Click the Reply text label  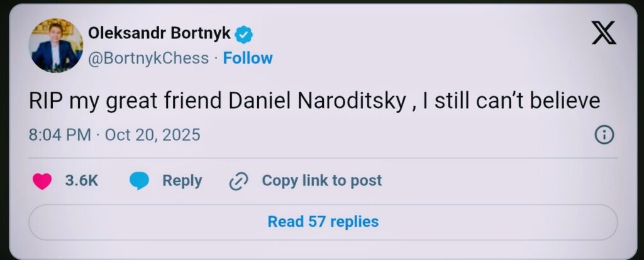point(182,181)
